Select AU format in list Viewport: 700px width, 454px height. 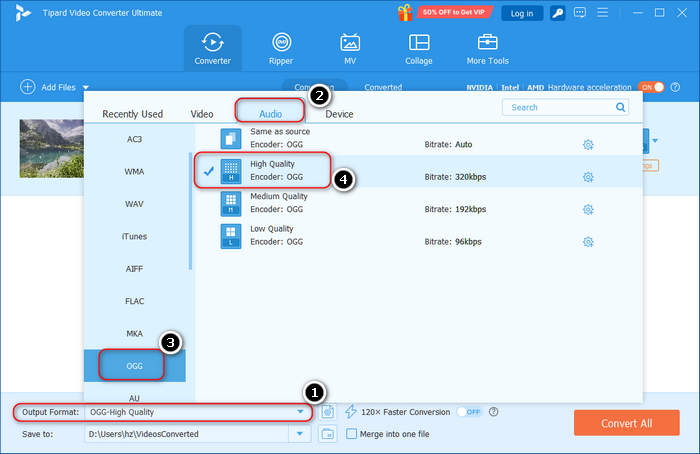coord(134,397)
